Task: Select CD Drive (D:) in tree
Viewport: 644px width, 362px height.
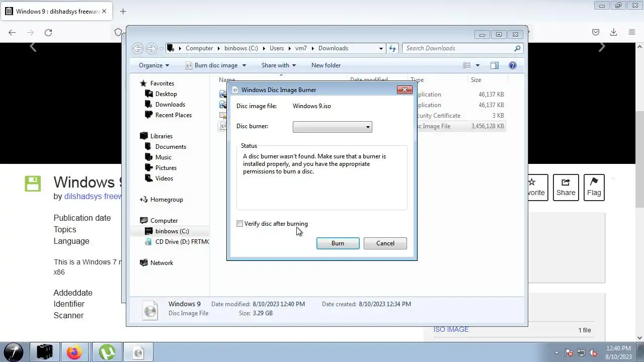Action: pos(182,242)
